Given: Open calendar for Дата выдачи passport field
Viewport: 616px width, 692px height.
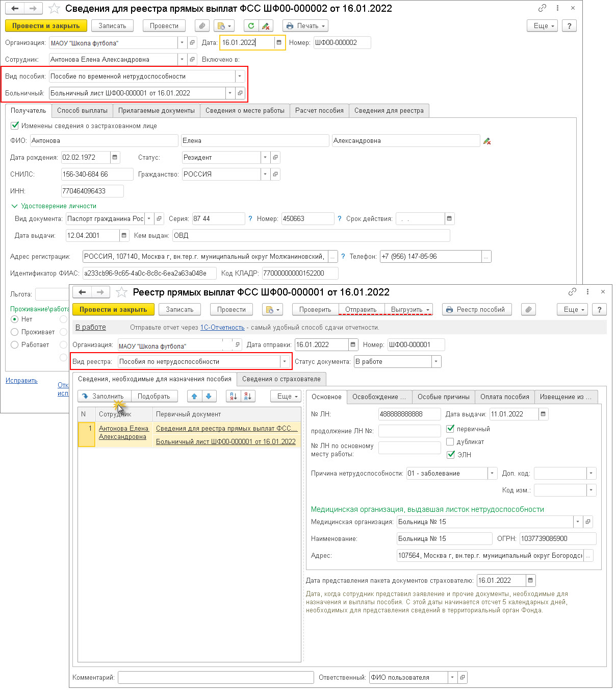Looking at the screenshot, I should click(x=124, y=235).
